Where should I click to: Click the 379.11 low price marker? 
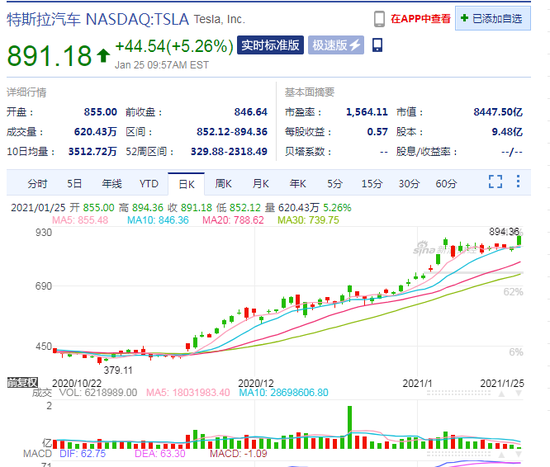point(118,370)
